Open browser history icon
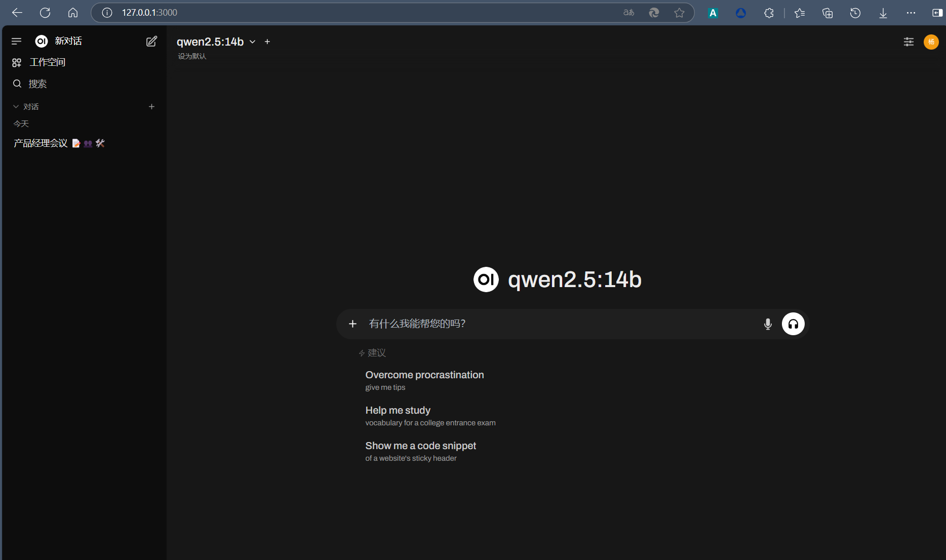The height and width of the screenshot is (560, 946). tap(855, 13)
